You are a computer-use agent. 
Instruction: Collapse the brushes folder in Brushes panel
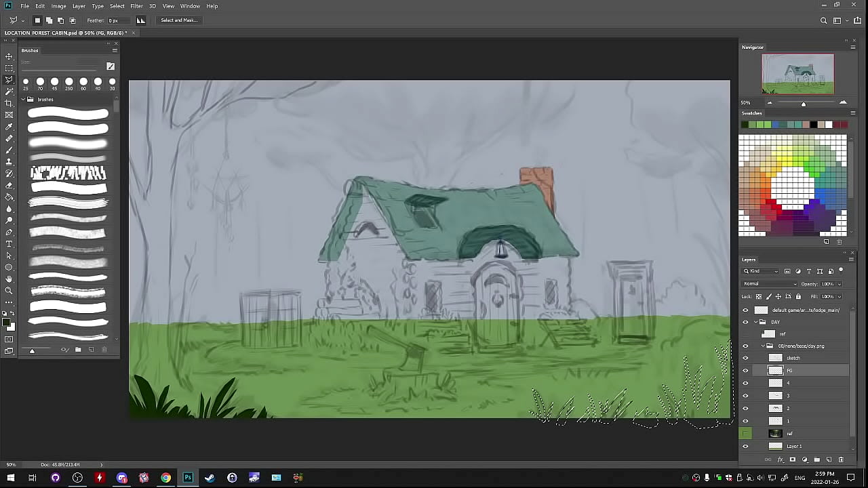click(23, 100)
